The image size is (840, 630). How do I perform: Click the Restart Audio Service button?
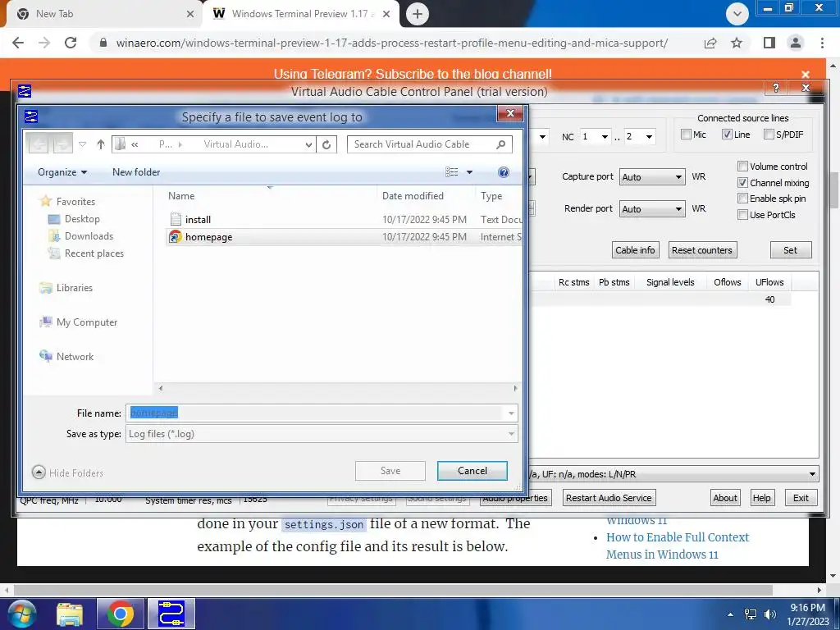[609, 498]
